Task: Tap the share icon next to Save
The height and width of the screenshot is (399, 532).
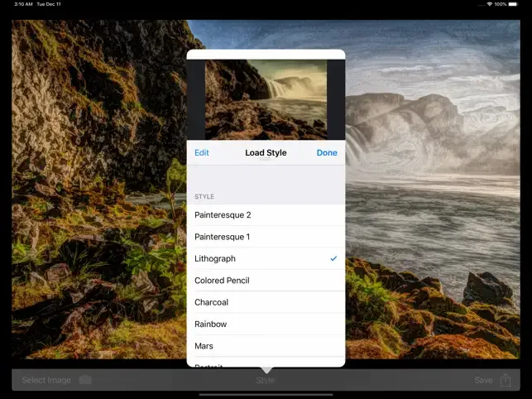Action: tap(506, 380)
